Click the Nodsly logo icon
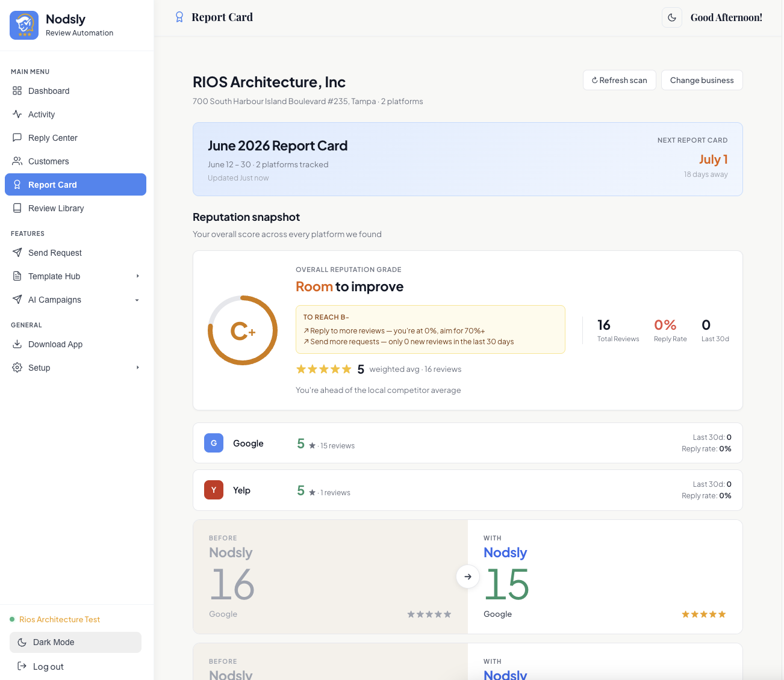The height and width of the screenshot is (680, 784). [24, 25]
